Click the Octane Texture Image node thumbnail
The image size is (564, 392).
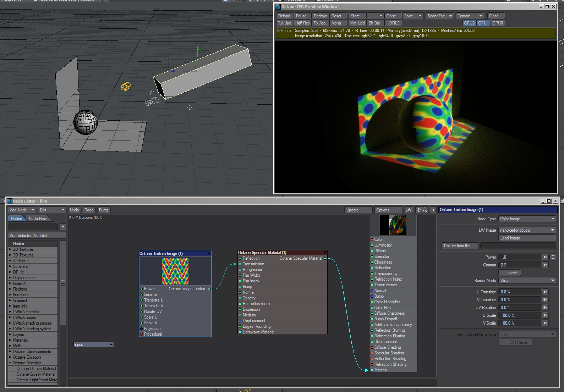pyautogui.click(x=175, y=271)
